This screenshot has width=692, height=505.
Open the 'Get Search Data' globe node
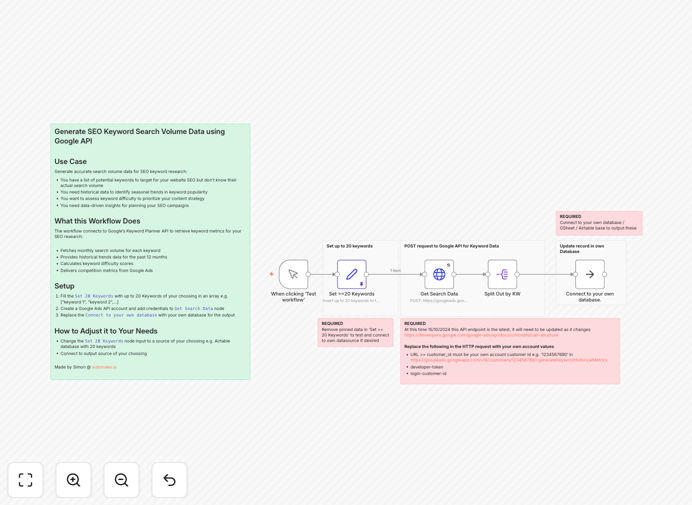pyautogui.click(x=439, y=274)
